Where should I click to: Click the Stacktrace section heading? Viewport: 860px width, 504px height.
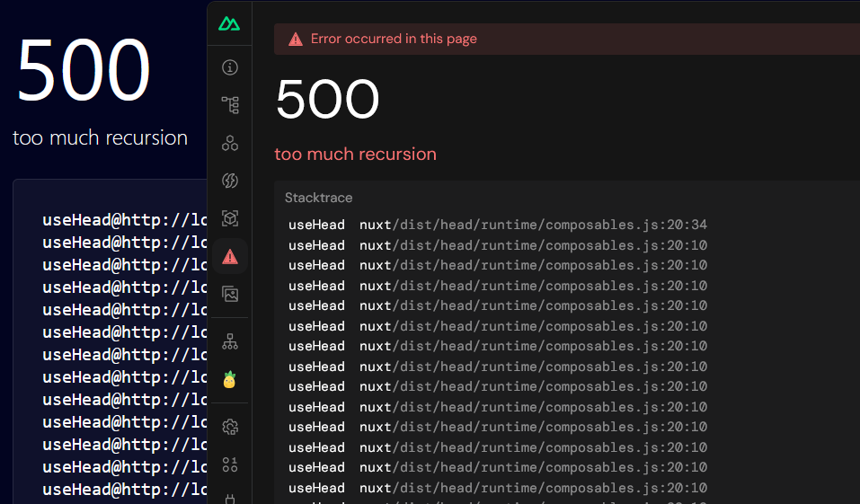(318, 198)
